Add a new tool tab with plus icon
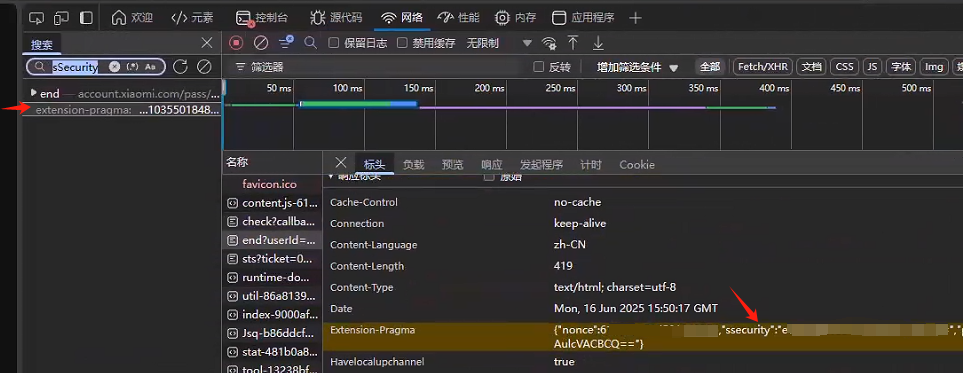Viewport: 963px width, 373px height. 635,18
